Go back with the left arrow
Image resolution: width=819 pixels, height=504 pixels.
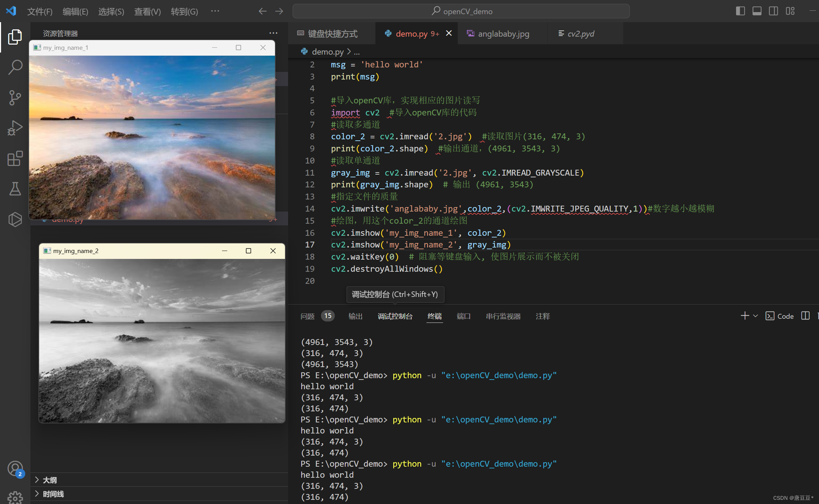[x=263, y=11]
